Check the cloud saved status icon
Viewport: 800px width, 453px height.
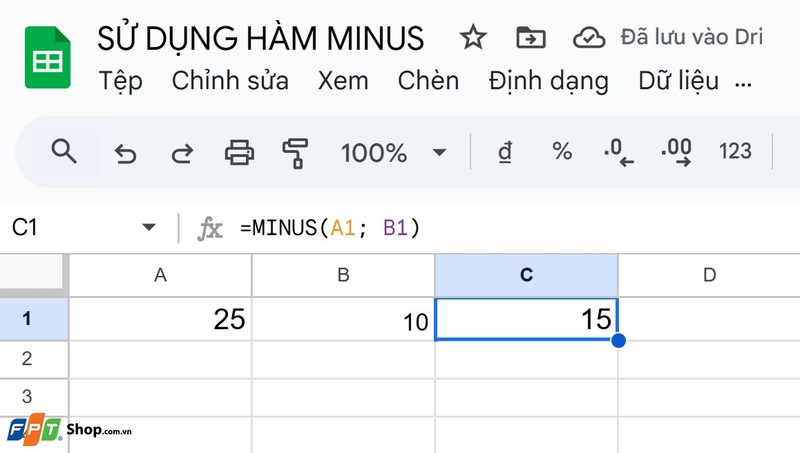589,37
